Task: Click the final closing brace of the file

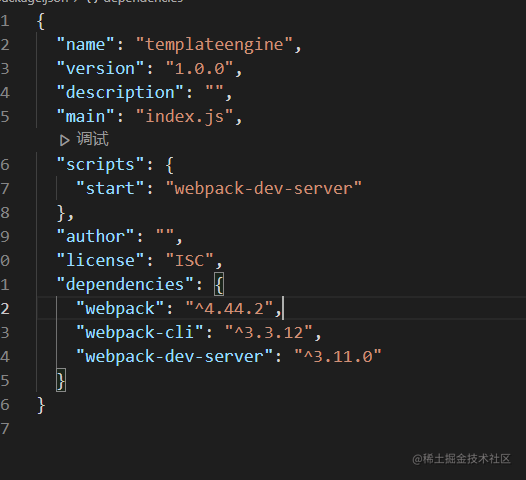Action: [41, 405]
